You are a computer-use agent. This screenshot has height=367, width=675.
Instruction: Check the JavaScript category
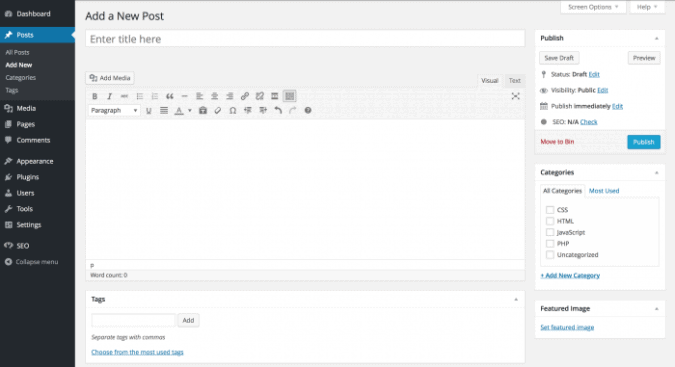[x=550, y=232]
